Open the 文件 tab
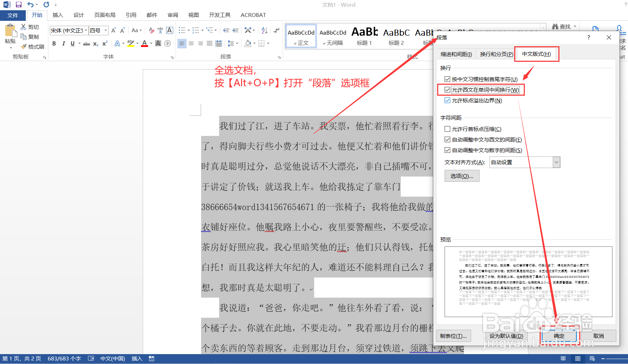The height and width of the screenshot is (364, 628). [13, 15]
